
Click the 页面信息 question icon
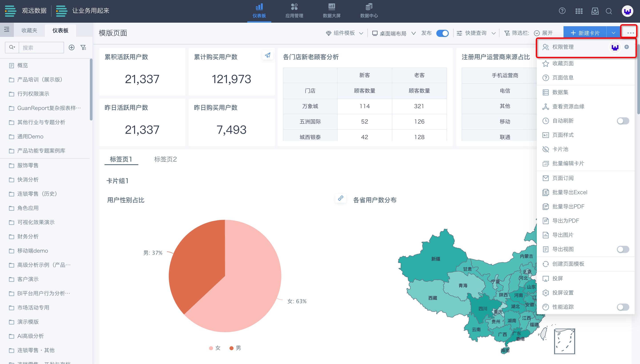tap(545, 78)
